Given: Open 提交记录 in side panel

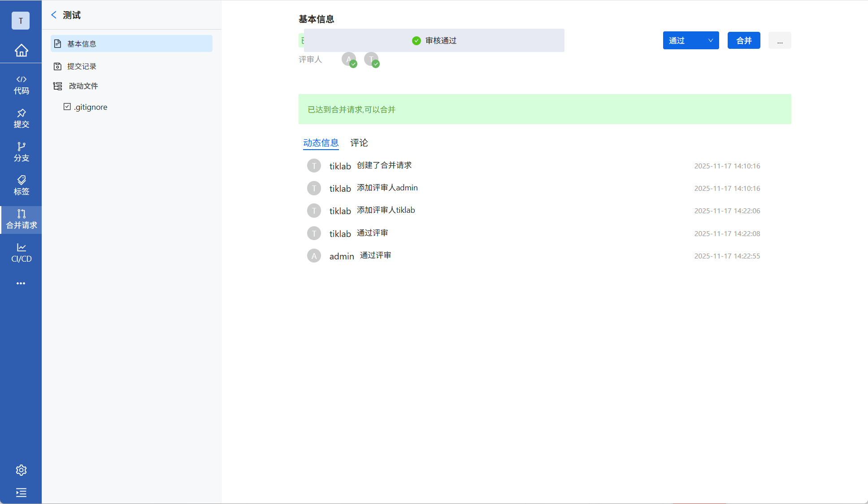Looking at the screenshot, I should pos(82,66).
